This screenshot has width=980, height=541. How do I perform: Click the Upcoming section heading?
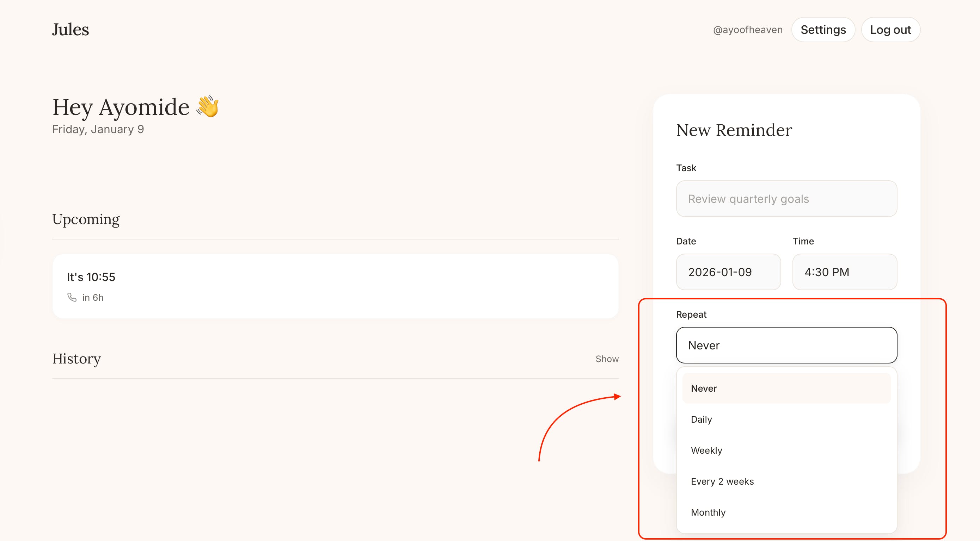click(86, 219)
